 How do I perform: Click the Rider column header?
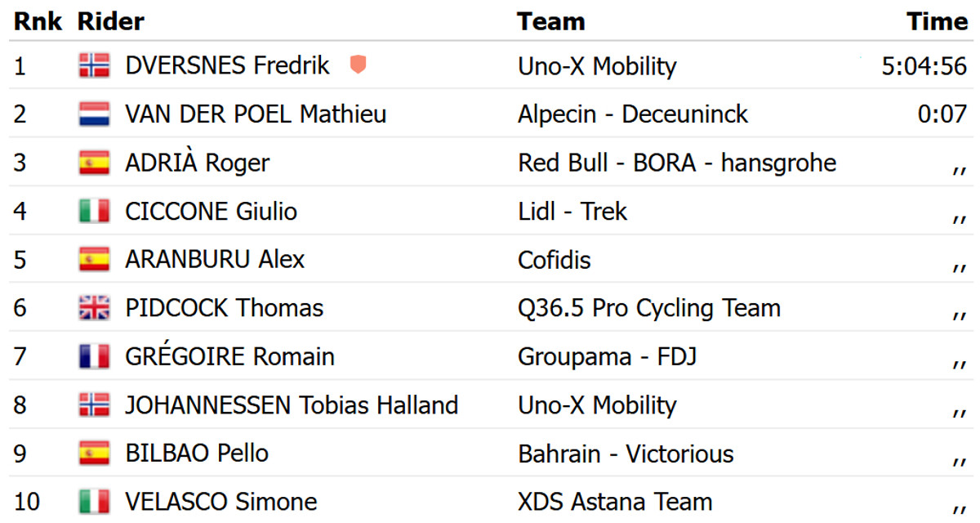111,22
